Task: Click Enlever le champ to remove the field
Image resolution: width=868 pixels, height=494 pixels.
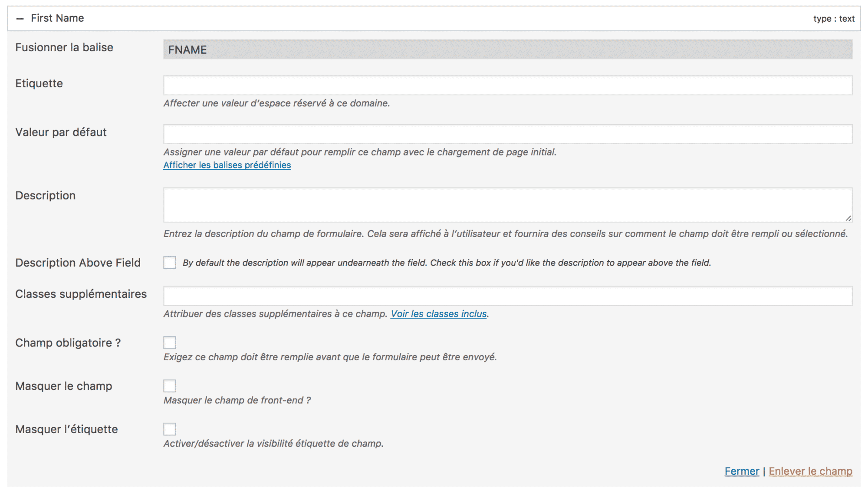Action: (810, 471)
